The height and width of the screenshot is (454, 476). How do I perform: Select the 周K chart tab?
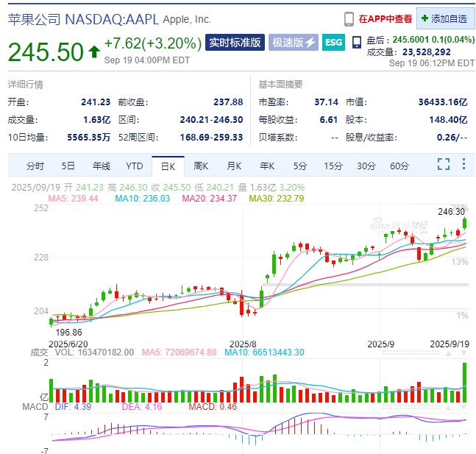tap(201, 166)
